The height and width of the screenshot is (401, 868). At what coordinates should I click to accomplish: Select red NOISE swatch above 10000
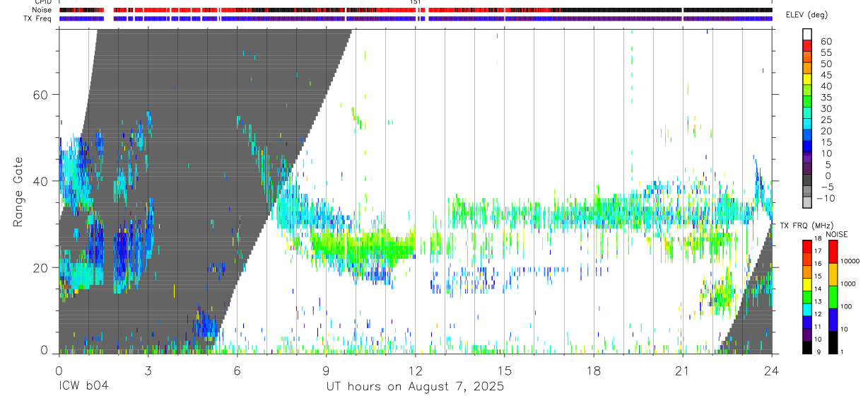pyautogui.click(x=833, y=252)
